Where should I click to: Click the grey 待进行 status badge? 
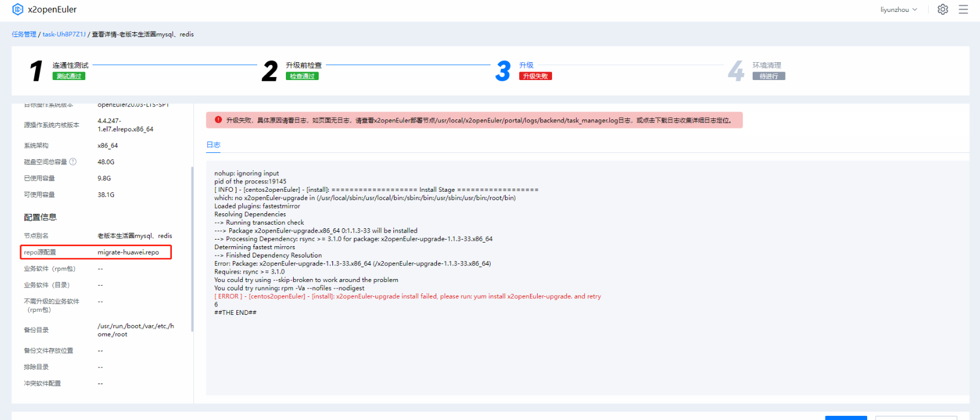point(768,76)
